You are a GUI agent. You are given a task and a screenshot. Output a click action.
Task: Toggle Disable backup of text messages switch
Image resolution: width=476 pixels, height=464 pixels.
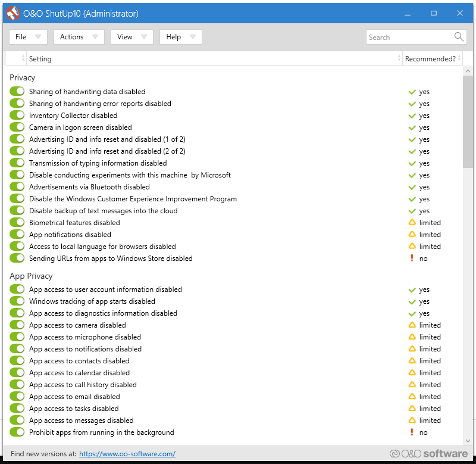tap(17, 210)
